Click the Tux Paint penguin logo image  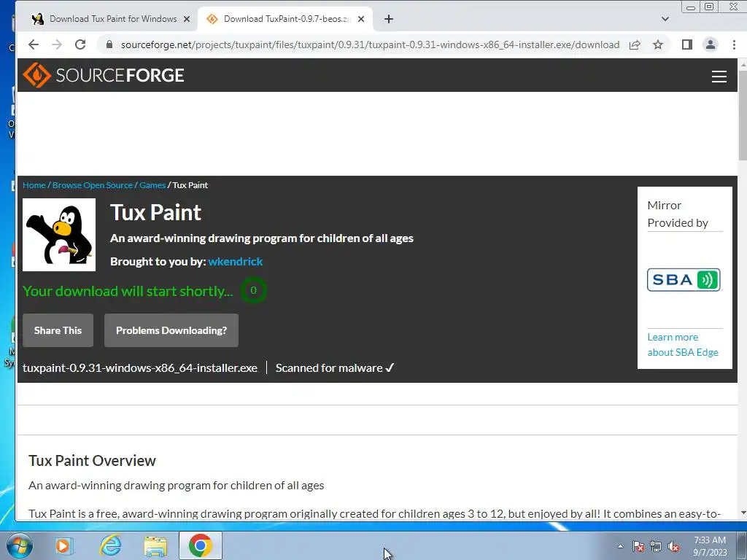pyautogui.click(x=59, y=235)
